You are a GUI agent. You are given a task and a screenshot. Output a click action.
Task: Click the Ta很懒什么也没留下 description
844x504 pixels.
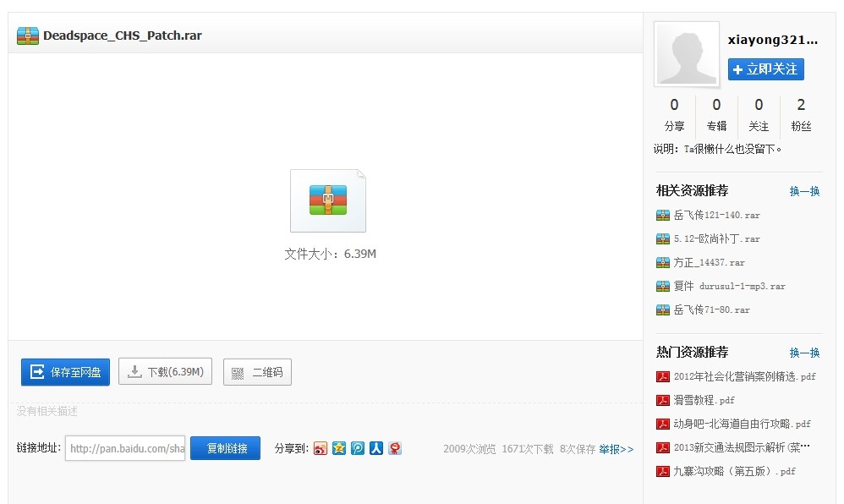(732, 149)
